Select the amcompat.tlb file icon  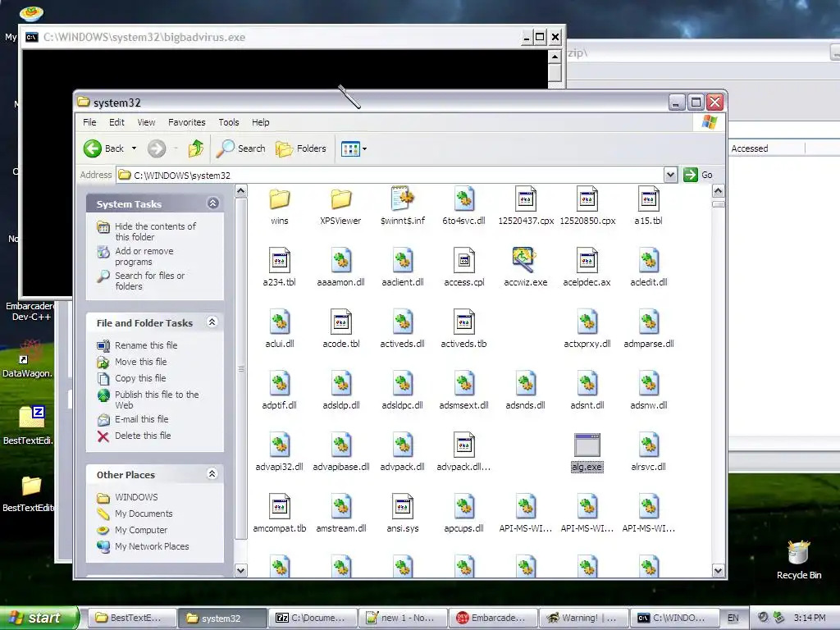280,507
